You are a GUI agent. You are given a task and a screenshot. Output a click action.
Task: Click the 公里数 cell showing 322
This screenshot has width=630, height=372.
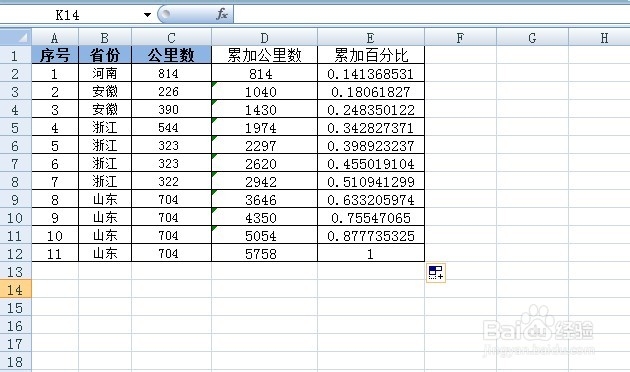[x=172, y=181]
